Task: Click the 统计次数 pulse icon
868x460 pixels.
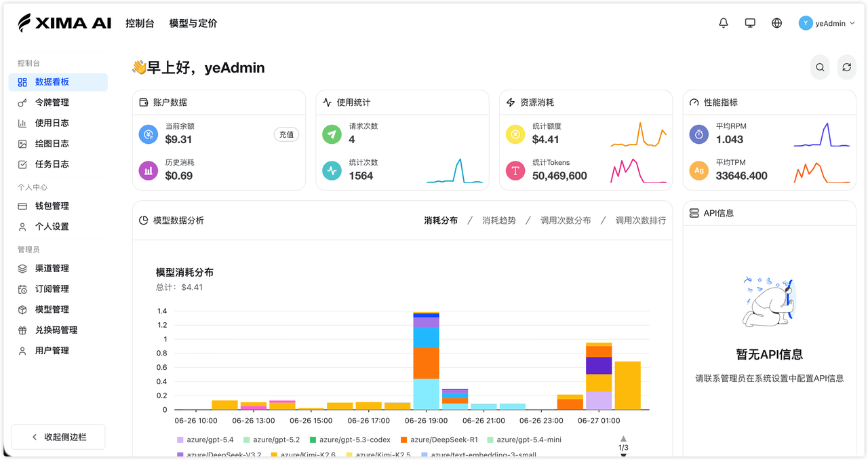Action: tap(332, 170)
